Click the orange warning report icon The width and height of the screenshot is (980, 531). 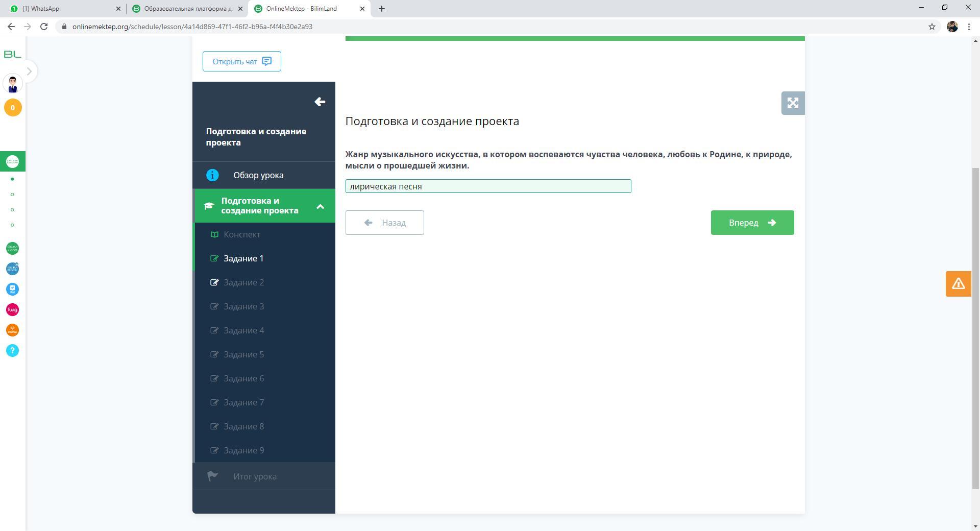[958, 284]
